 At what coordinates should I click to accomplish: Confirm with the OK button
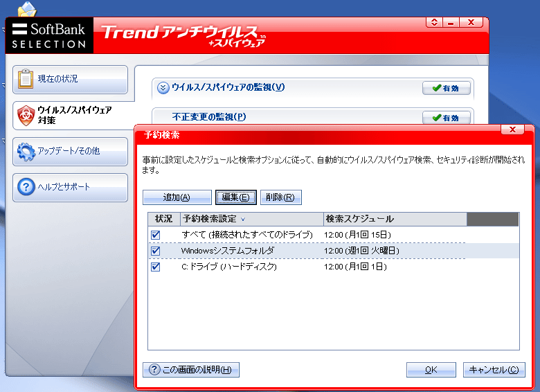coord(431,370)
